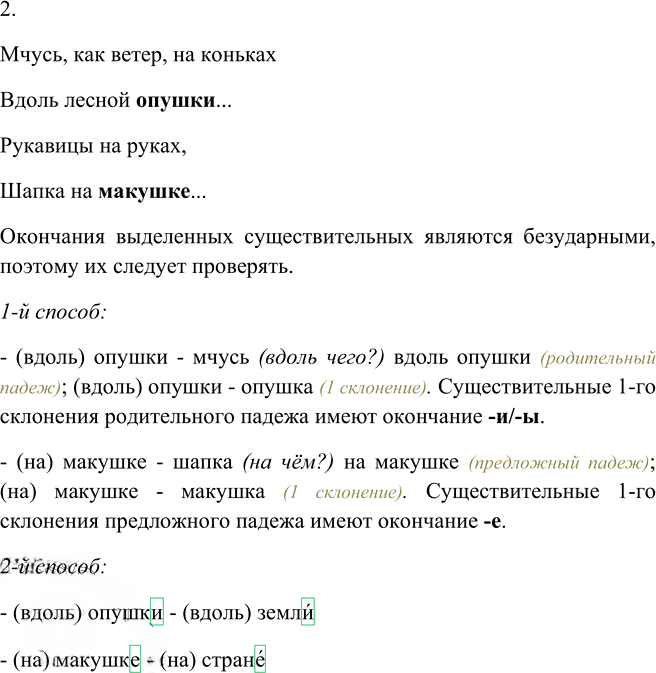Click the olive note "(родительный"

point(598,358)
